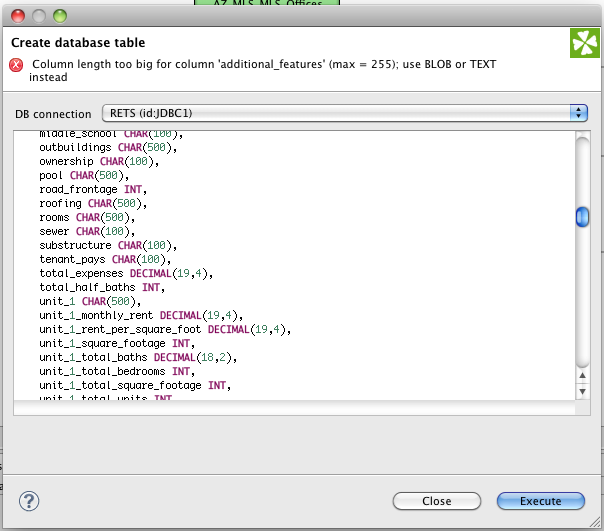Screen dimensions: 604x531
Task: Click the 'unit_1_square_footage INT' line
Action: tap(117, 343)
